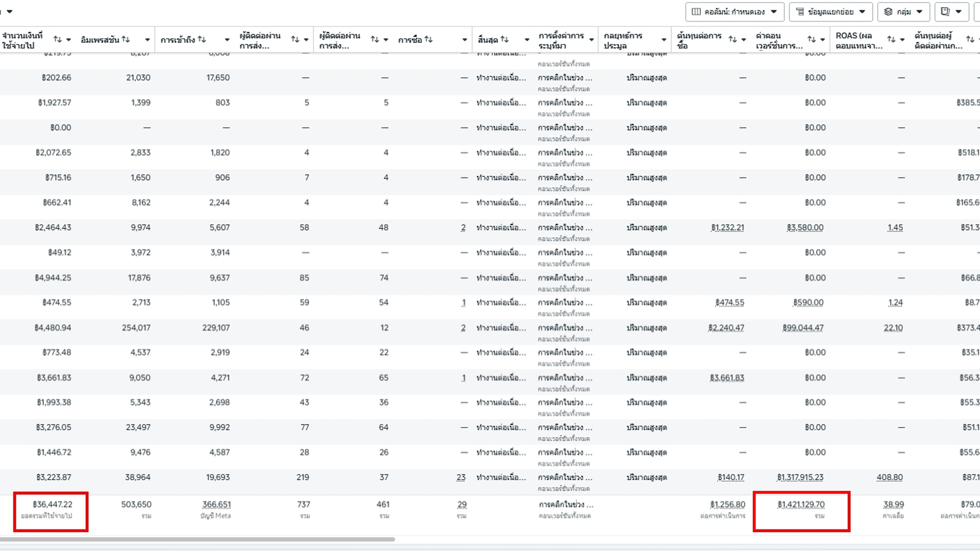
Task: Select the total impressions 503,650
Action: (x=136, y=505)
